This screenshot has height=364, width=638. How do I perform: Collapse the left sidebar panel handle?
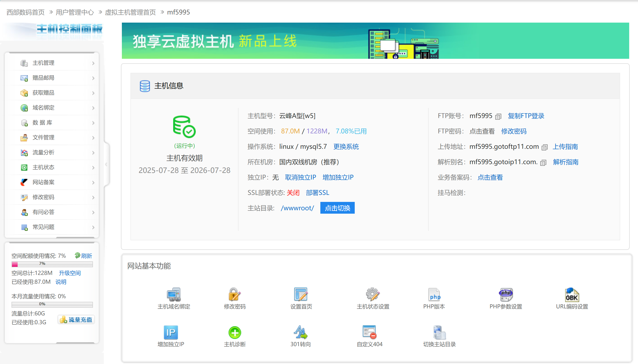(106, 164)
